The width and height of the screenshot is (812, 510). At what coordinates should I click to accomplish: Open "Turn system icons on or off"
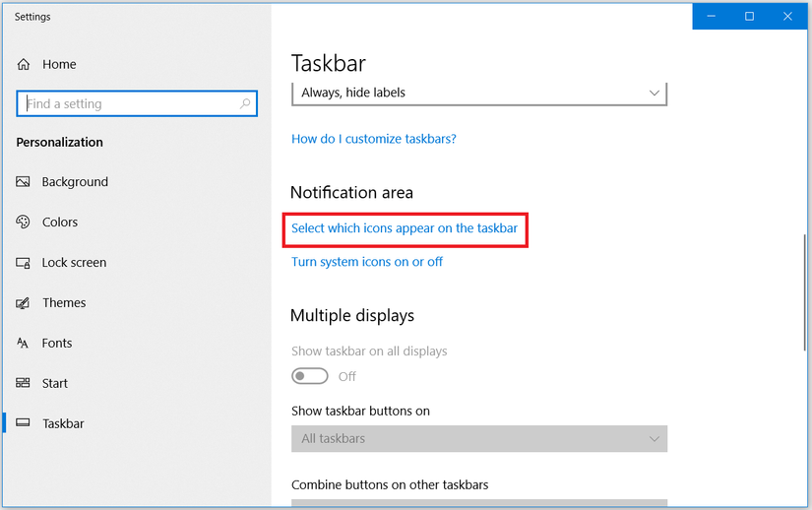pos(367,262)
